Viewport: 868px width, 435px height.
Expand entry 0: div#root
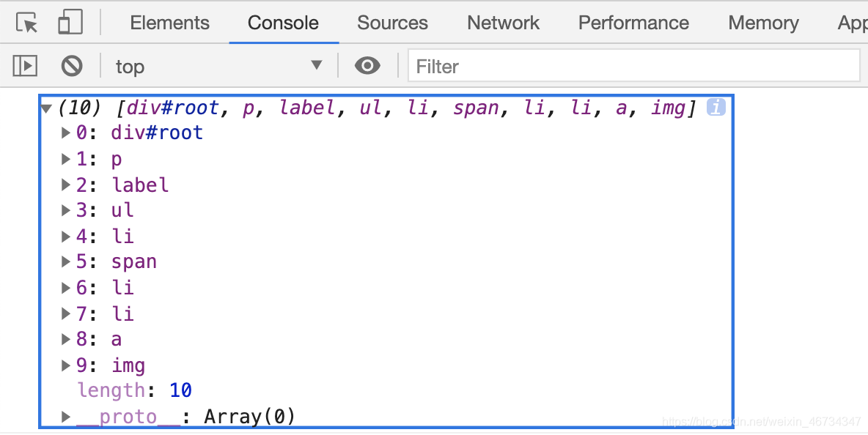[x=66, y=133]
